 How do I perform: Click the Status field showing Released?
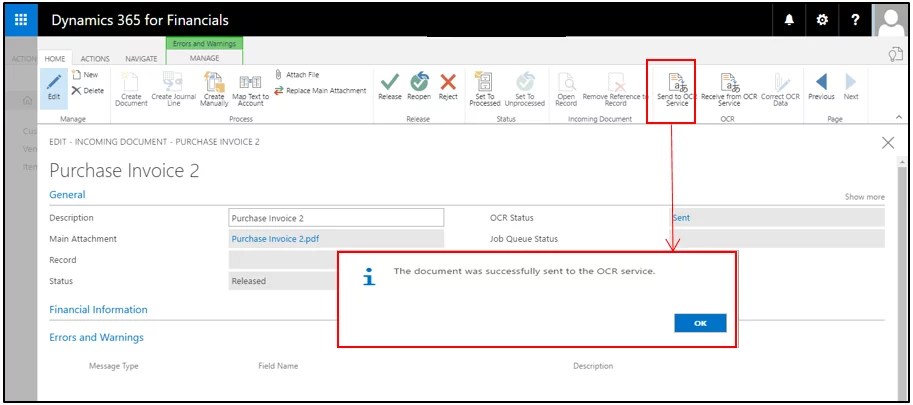point(284,281)
